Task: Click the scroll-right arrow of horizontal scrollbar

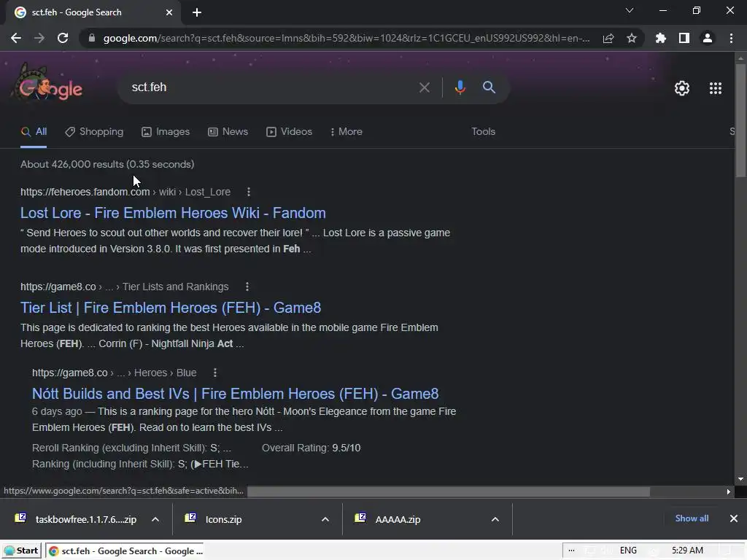Action: [x=729, y=491]
